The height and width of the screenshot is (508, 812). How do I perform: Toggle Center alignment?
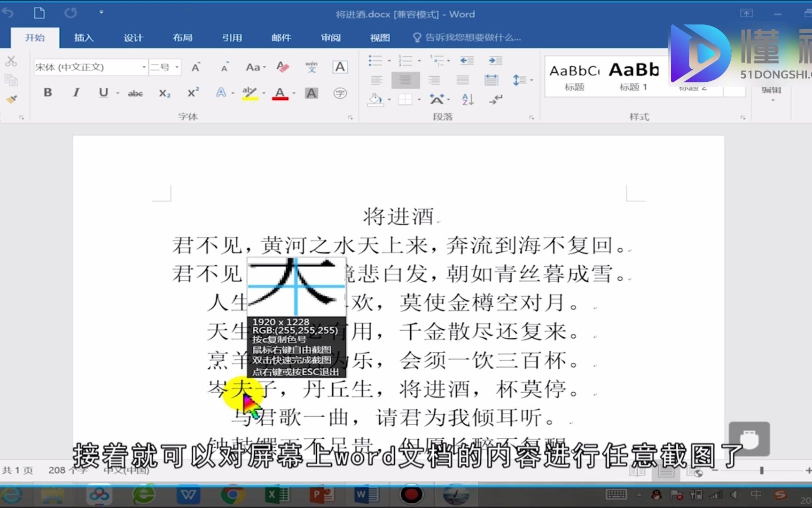pos(406,80)
